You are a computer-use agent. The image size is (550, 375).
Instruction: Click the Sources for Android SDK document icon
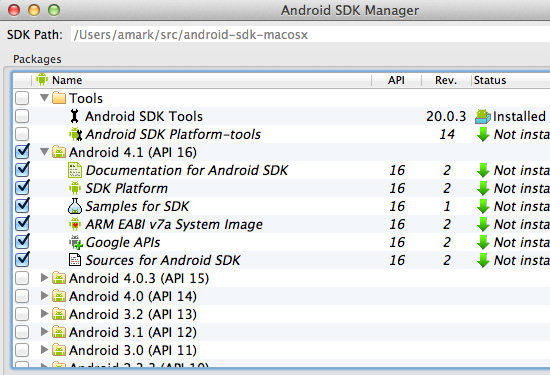[x=75, y=260]
